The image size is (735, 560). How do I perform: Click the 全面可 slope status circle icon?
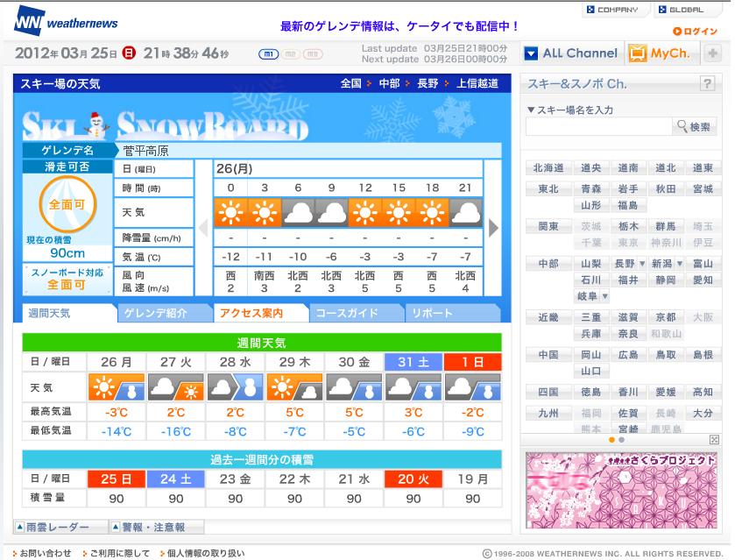pyautogui.click(x=67, y=204)
